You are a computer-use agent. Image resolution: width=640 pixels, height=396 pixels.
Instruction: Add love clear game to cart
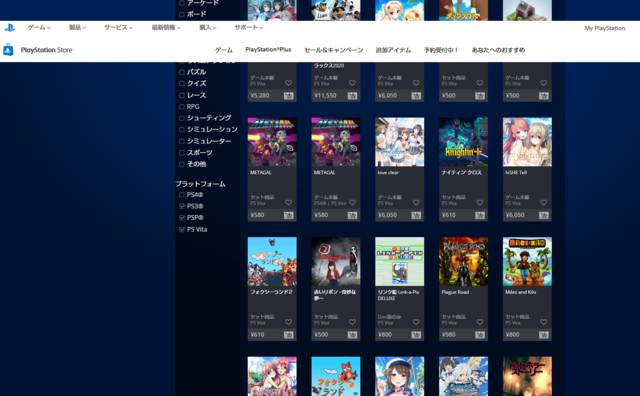(x=416, y=215)
